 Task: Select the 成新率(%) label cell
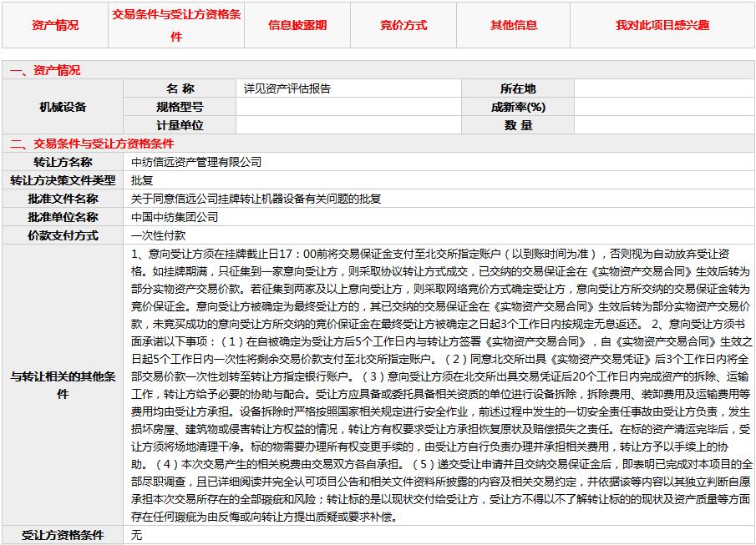click(x=518, y=107)
